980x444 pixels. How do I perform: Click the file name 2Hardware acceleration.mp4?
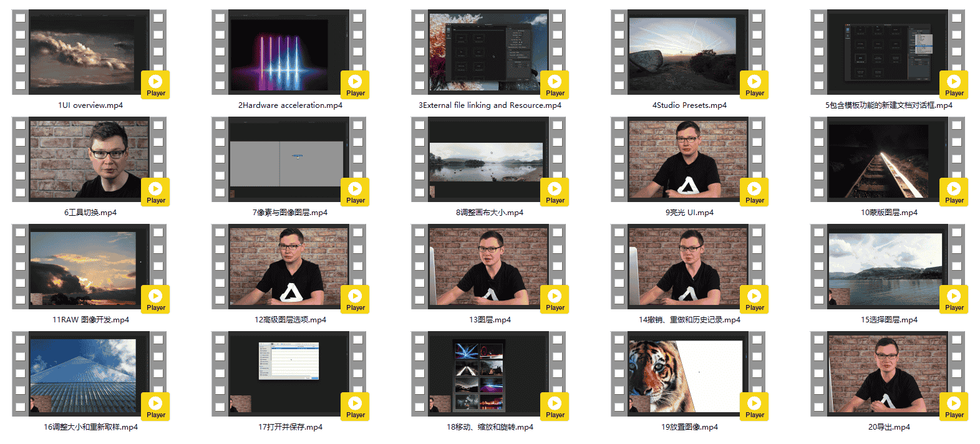point(290,105)
